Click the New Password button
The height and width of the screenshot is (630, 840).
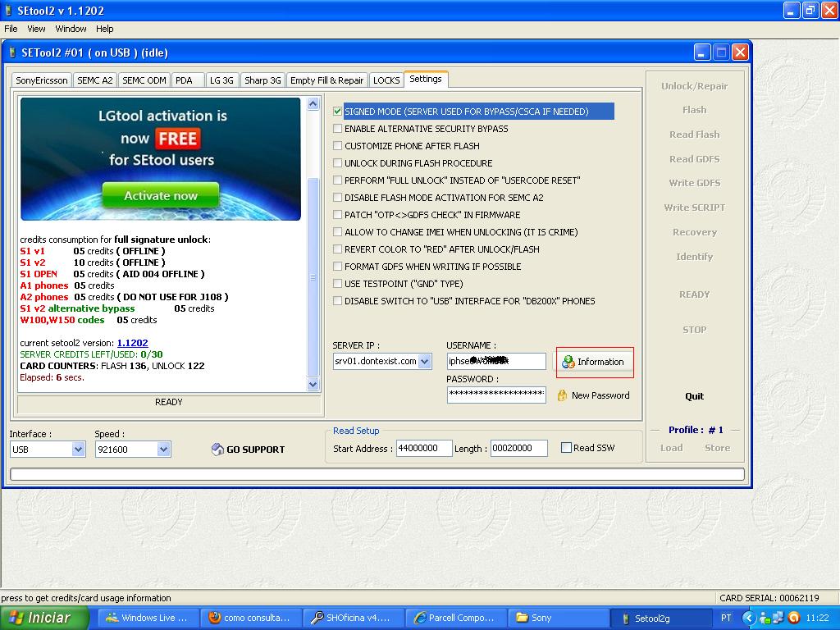pos(594,395)
